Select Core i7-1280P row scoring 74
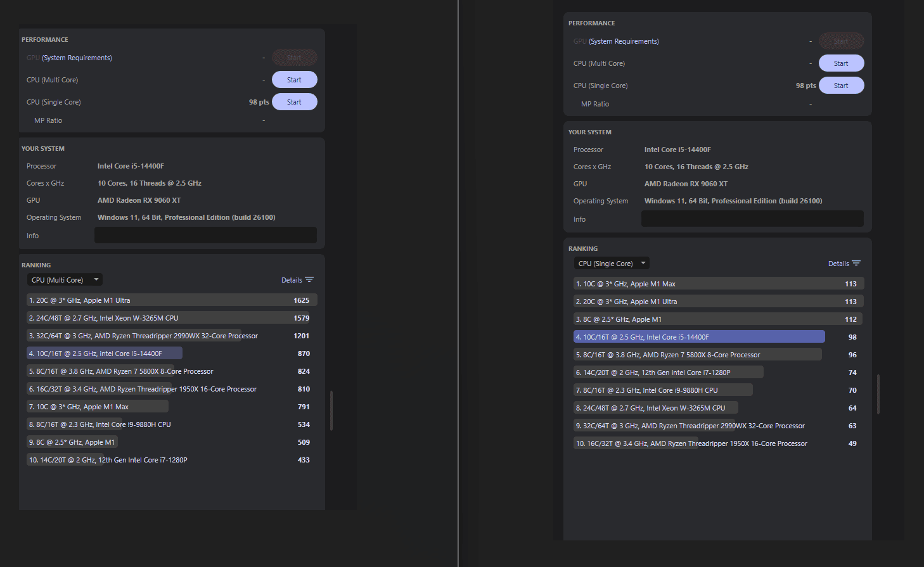This screenshot has height=567, width=924. point(719,373)
